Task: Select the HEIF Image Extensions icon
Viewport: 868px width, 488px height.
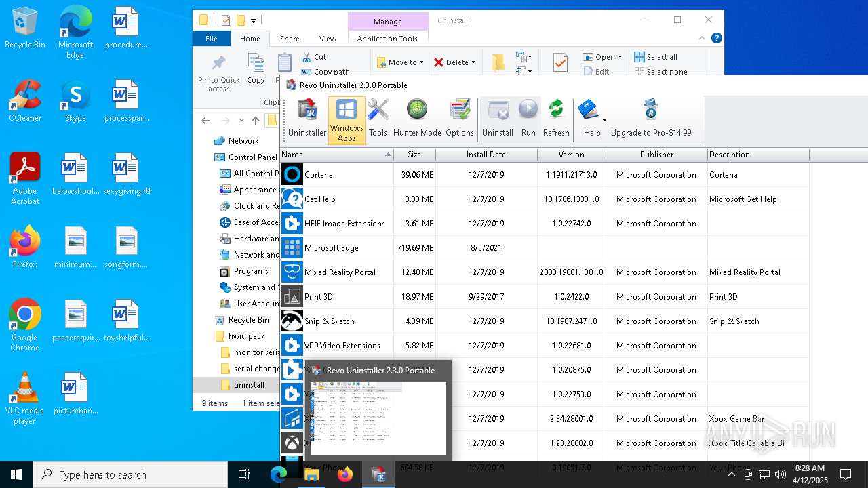Action: [x=292, y=224]
